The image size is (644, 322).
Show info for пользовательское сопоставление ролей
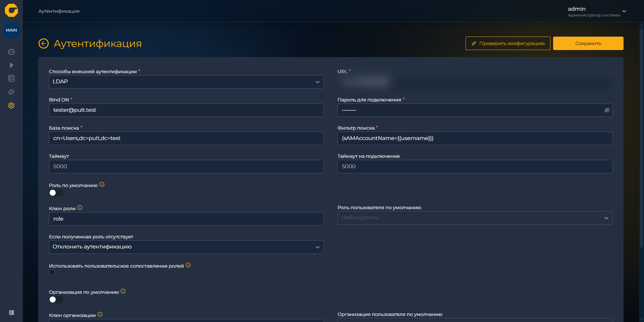188,265
